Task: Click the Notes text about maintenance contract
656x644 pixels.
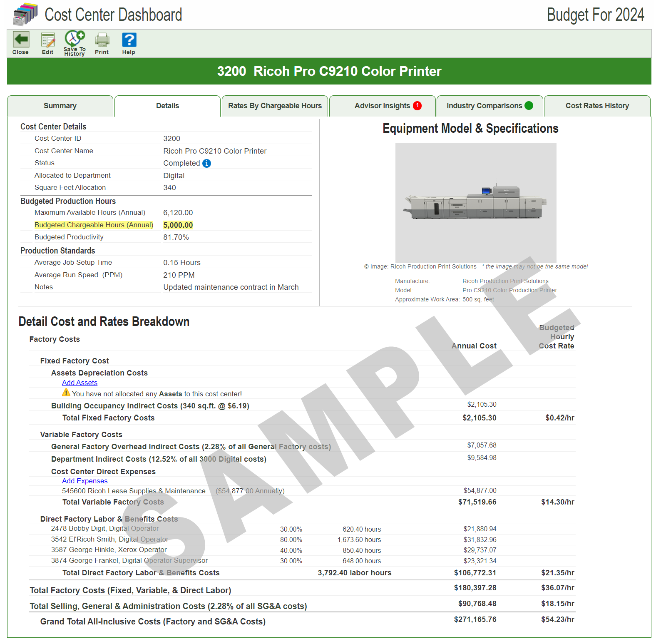Action: click(231, 287)
